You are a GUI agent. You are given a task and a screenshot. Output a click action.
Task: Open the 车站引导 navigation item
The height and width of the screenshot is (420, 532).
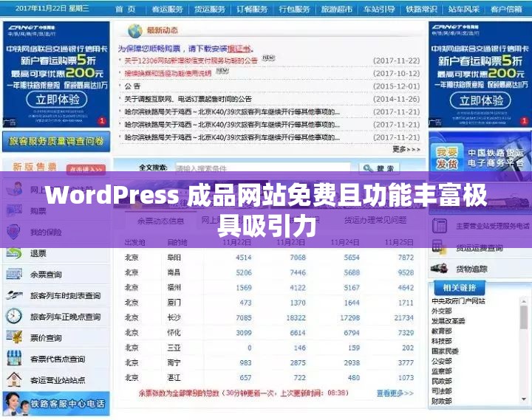379,9
